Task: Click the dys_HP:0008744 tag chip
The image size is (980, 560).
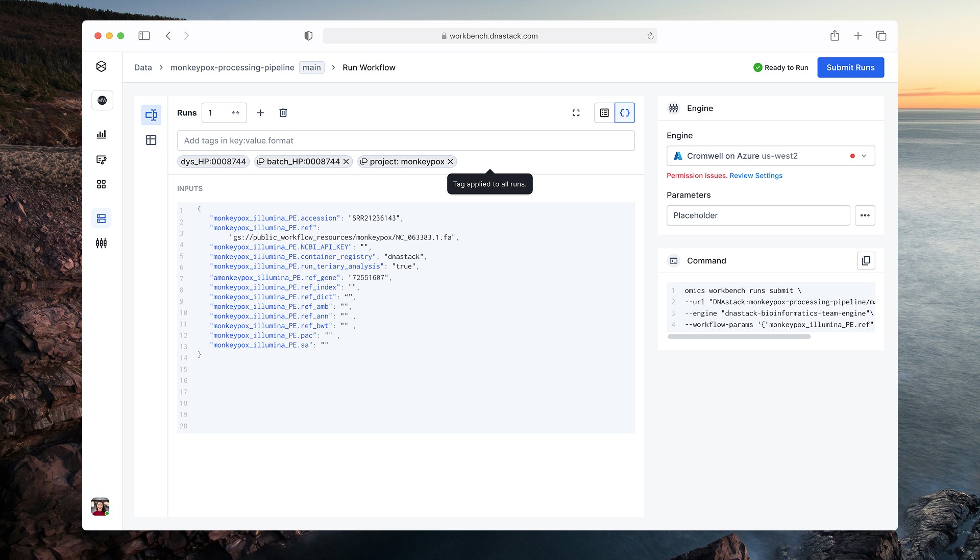Action: coord(213,162)
